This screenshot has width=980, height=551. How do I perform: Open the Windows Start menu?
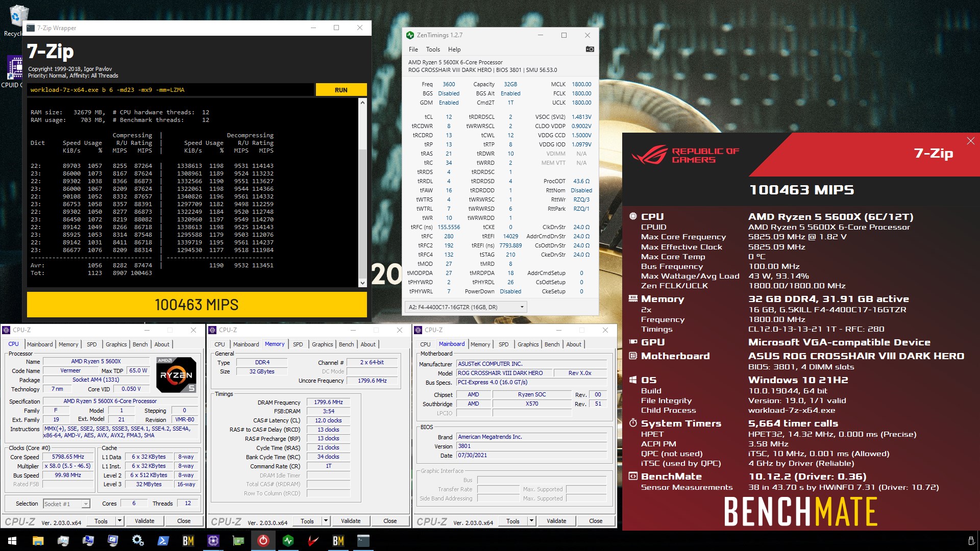12,541
